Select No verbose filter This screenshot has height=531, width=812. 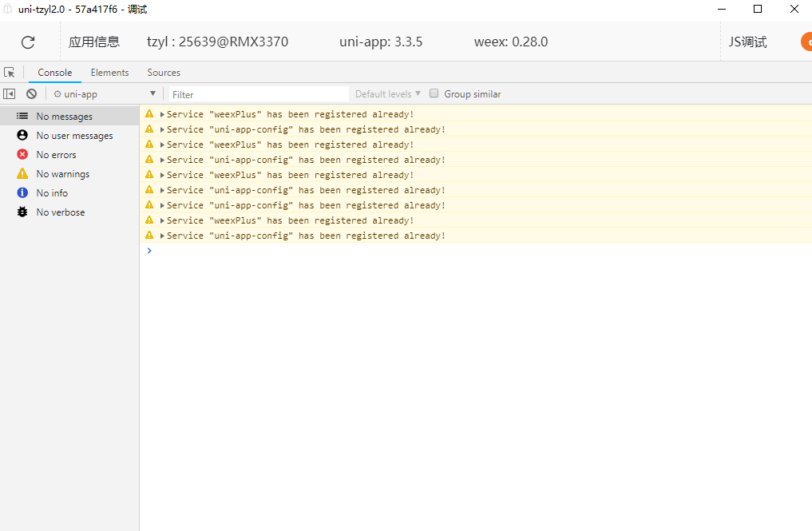point(70,212)
